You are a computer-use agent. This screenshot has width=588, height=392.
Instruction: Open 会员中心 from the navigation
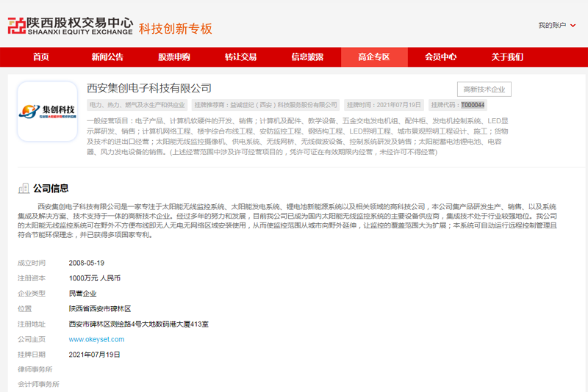tap(440, 57)
